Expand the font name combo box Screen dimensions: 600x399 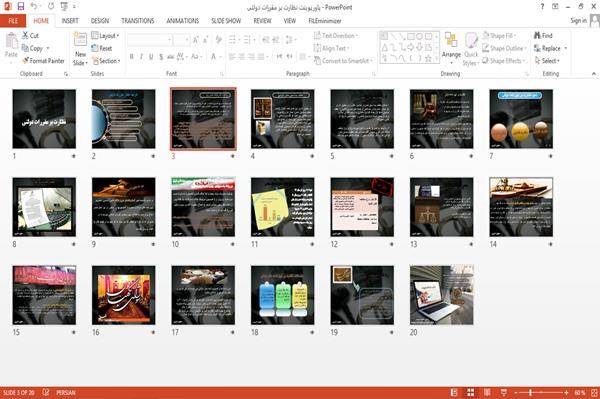click(x=169, y=40)
